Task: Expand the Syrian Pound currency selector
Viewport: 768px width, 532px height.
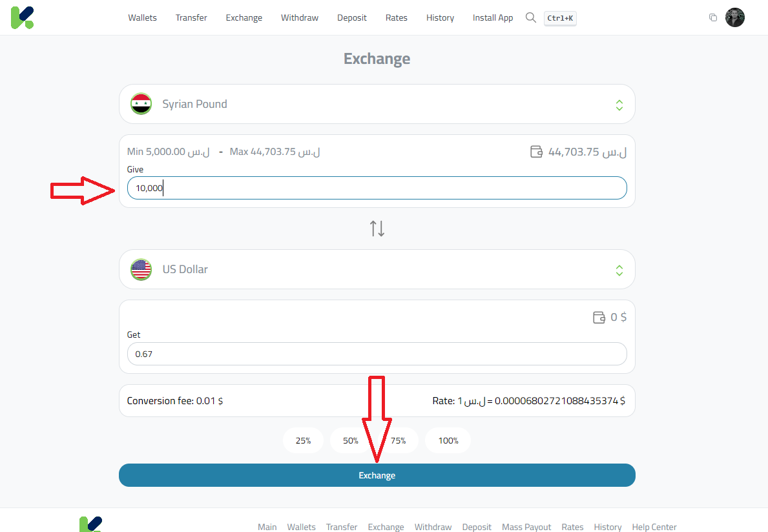Action: (377, 103)
